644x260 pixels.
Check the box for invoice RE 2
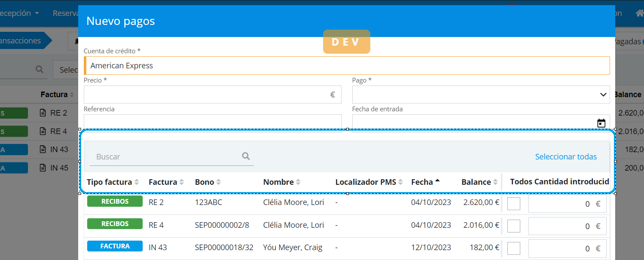pyautogui.click(x=513, y=203)
